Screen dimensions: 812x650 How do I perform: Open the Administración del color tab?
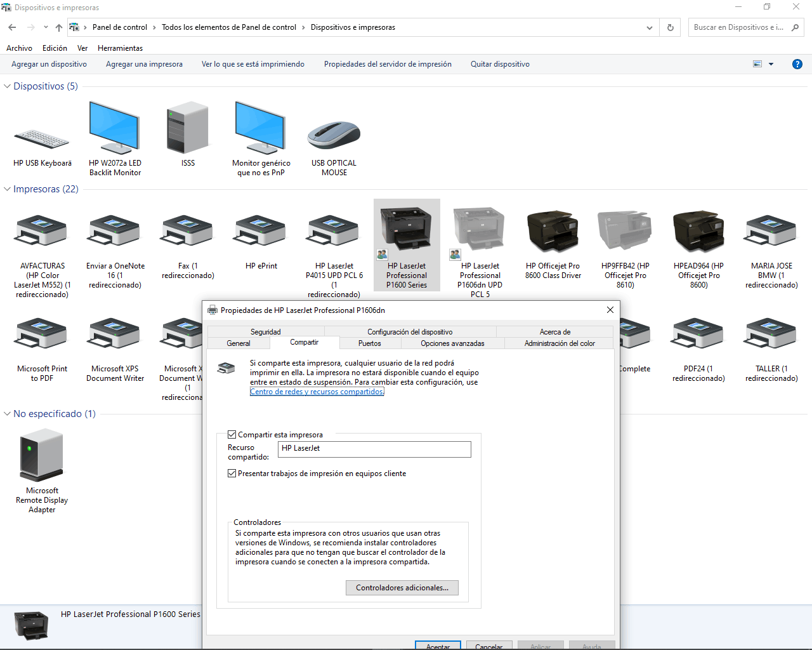tap(560, 343)
